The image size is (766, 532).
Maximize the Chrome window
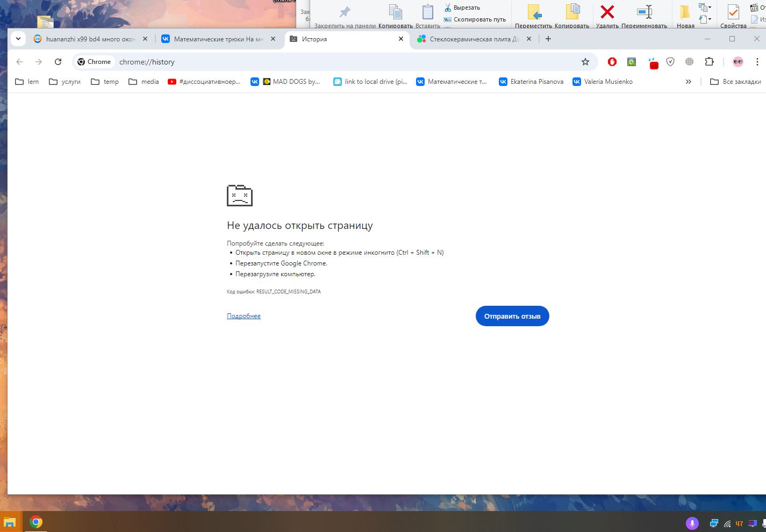tap(732, 39)
